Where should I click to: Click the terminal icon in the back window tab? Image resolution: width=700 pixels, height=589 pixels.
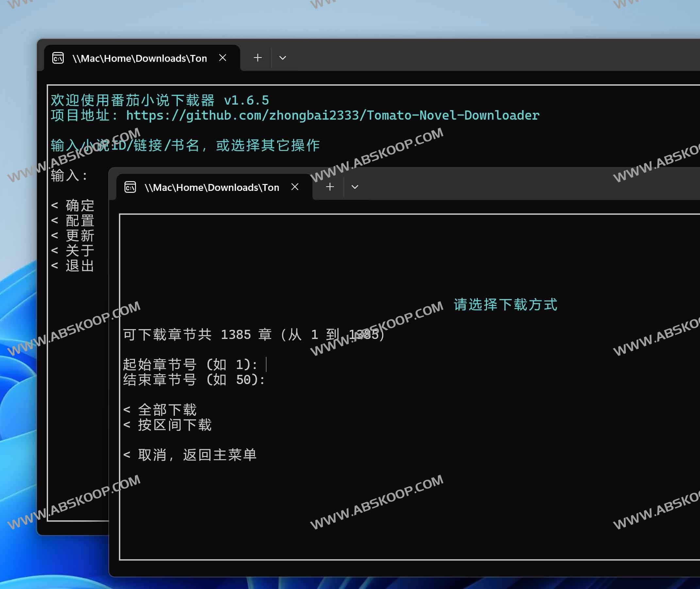click(58, 58)
